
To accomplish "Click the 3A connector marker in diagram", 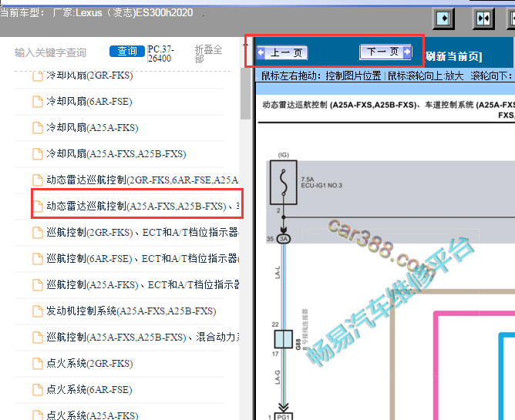I will point(284,239).
